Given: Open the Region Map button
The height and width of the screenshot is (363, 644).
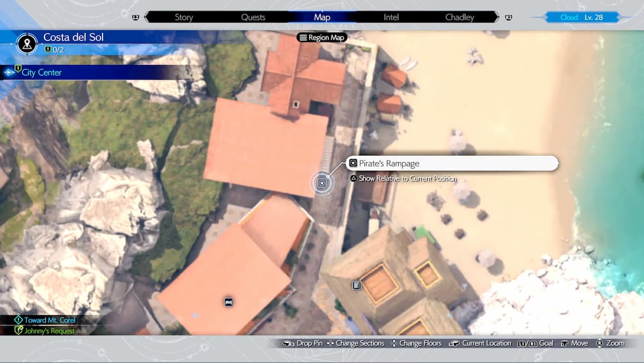Looking at the screenshot, I should click(322, 38).
